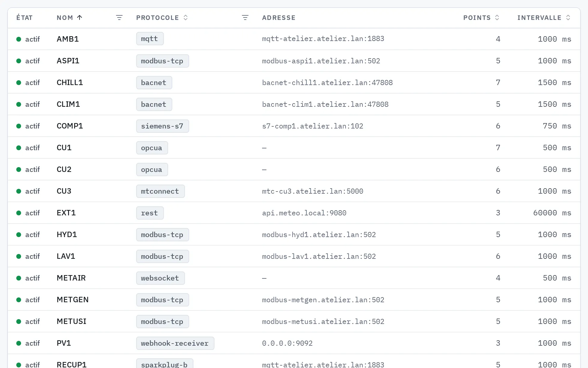Image resolution: width=588 pixels, height=368 pixels.
Task: Click the name AMB1
Action: [68, 39]
